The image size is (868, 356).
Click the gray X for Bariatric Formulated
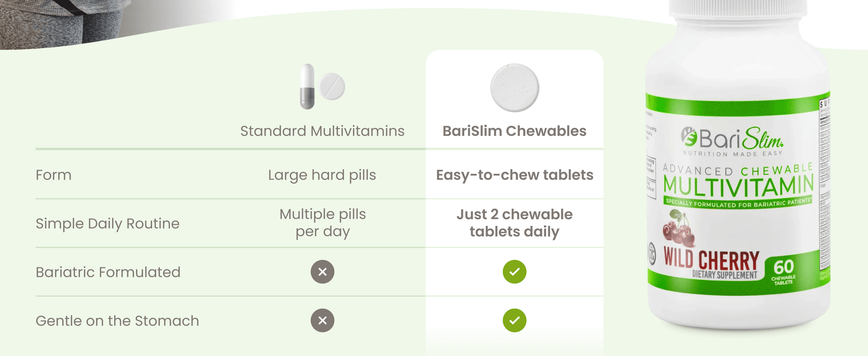[322, 272]
